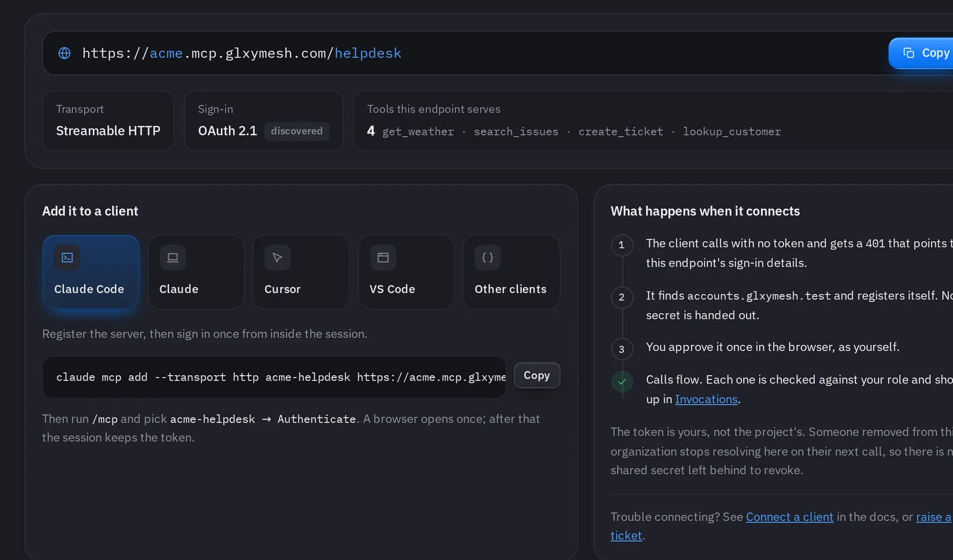Click the discovered badge next to OAuth 2.1
Screen dimensions: 953x560
(297, 131)
